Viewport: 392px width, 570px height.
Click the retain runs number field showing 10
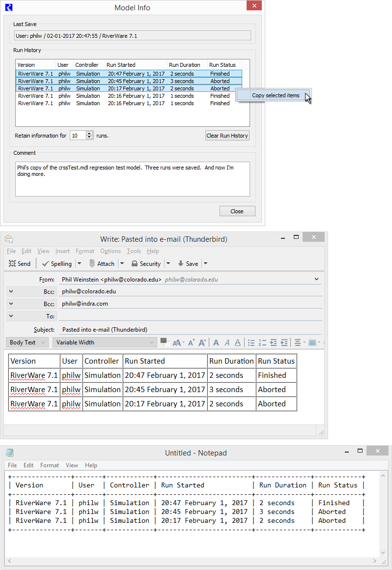pos(78,136)
